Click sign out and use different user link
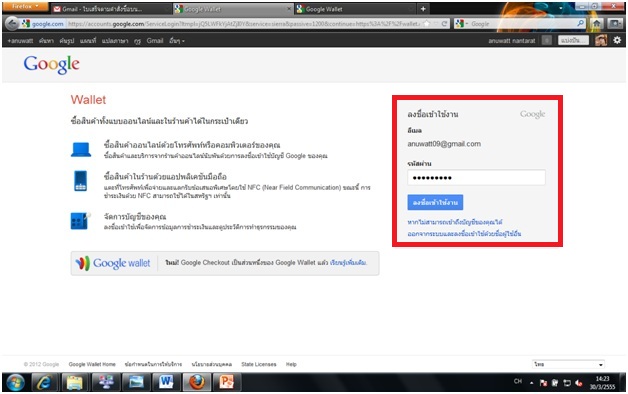 [x=464, y=233]
